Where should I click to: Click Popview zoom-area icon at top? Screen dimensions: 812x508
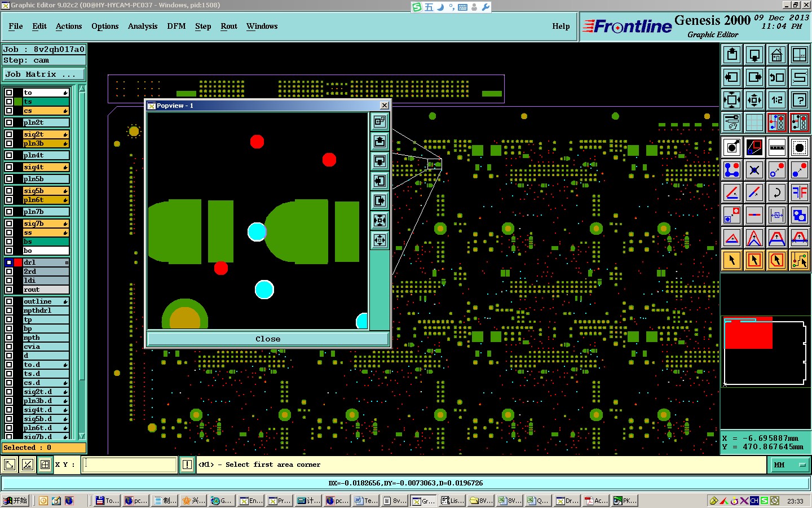tap(380, 121)
